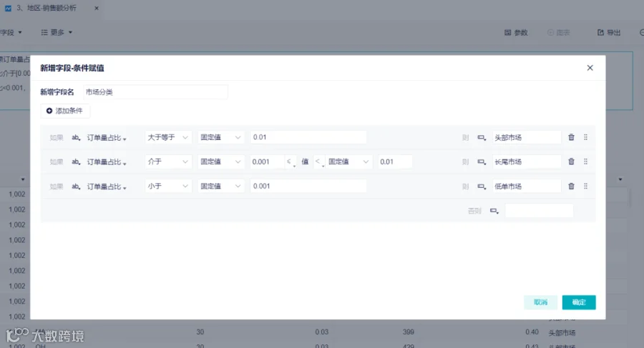Image resolution: width=644 pixels, height=348 pixels.
Task: Open 固定值 dropdown in the 大于等于 row
Action: pyautogui.click(x=220, y=137)
